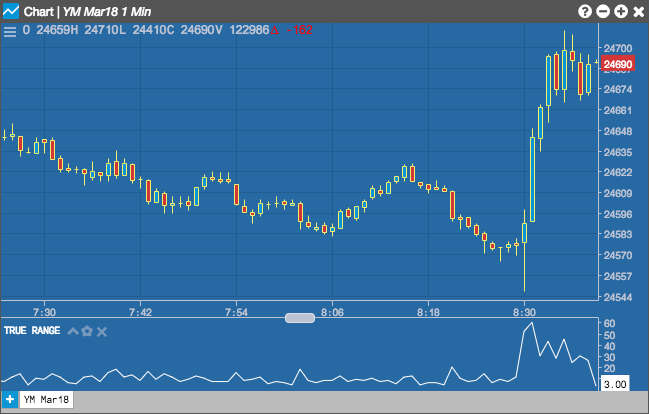Click the 24596 price axis label
The height and width of the screenshot is (414, 649).
618,214
